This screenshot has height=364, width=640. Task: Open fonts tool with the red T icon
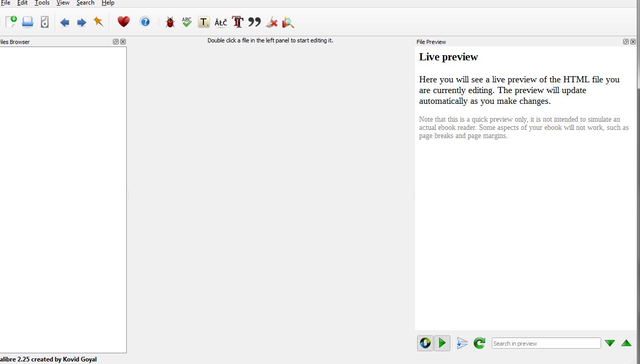point(238,22)
